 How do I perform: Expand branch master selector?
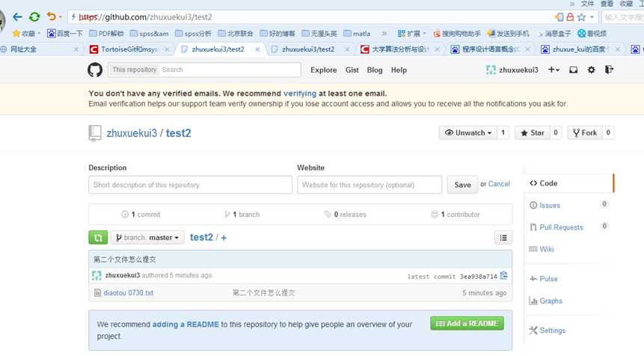click(x=147, y=237)
